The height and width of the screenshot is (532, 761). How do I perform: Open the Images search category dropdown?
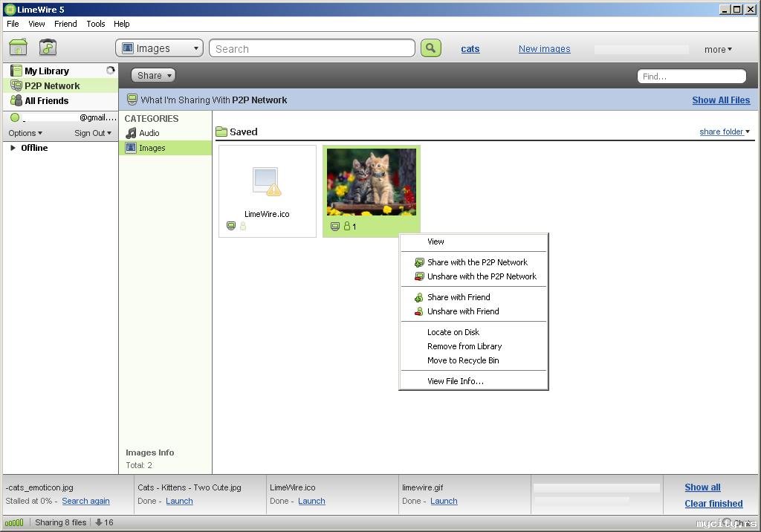click(160, 48)
